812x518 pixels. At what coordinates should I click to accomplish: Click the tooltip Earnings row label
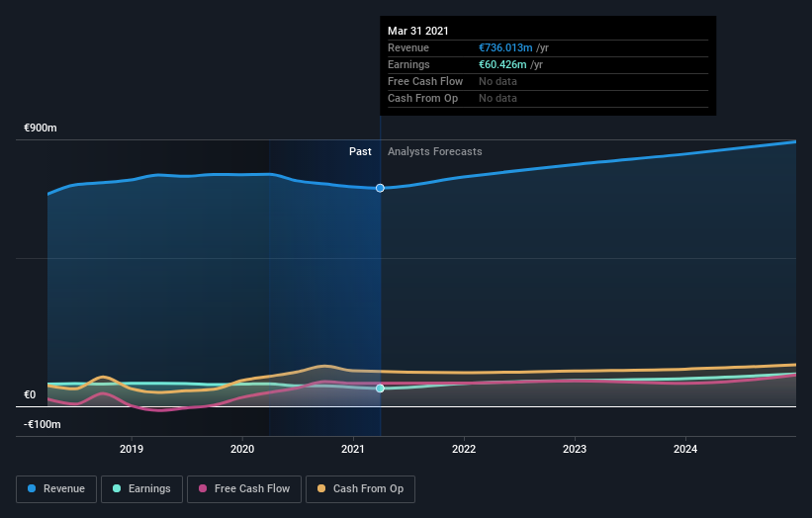pyautogui.click(x=408, y=64)
